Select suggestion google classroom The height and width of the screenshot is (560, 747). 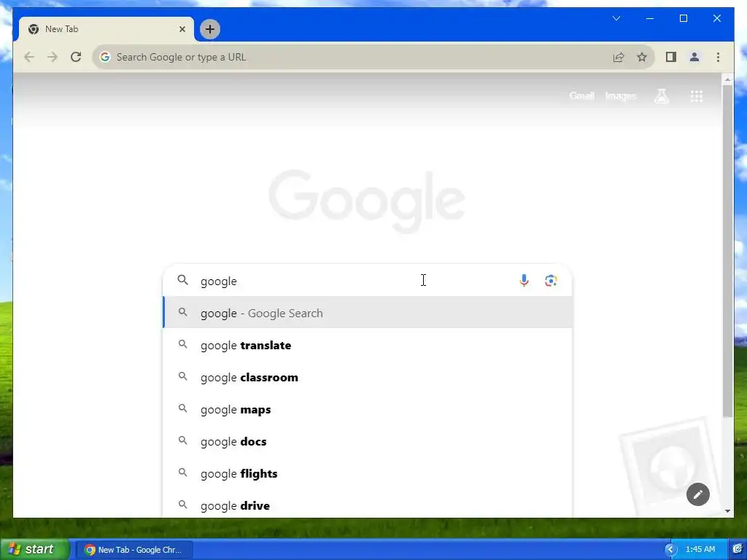click(x=368, y=377)
